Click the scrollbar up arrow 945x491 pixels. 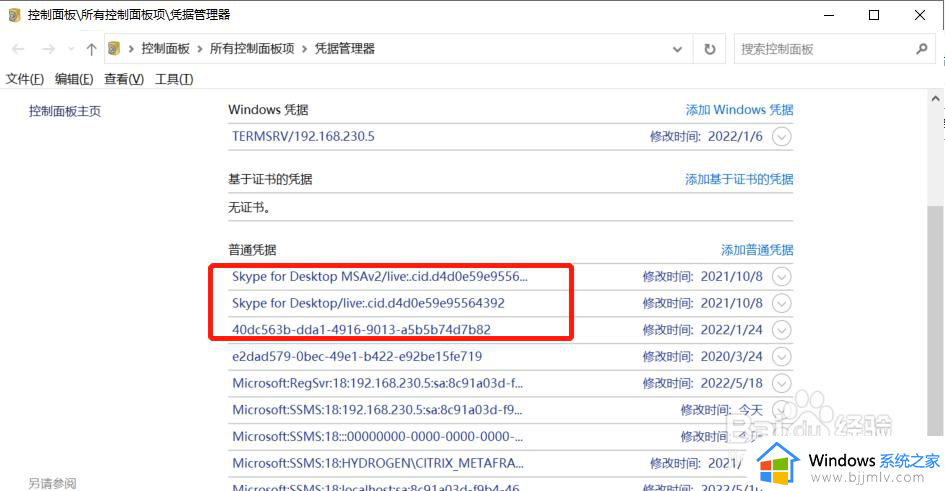[x=935, y=98]
